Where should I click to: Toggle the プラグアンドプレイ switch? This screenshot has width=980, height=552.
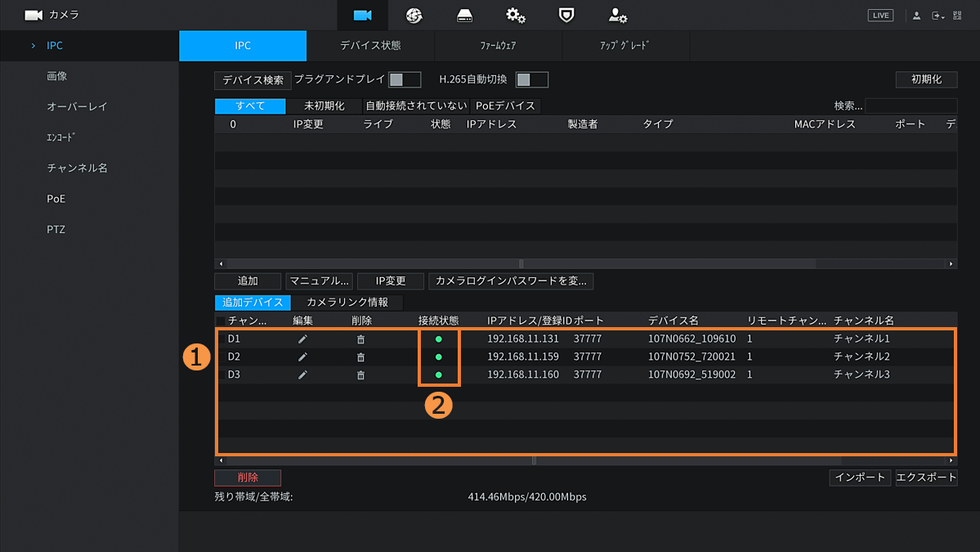405,80
